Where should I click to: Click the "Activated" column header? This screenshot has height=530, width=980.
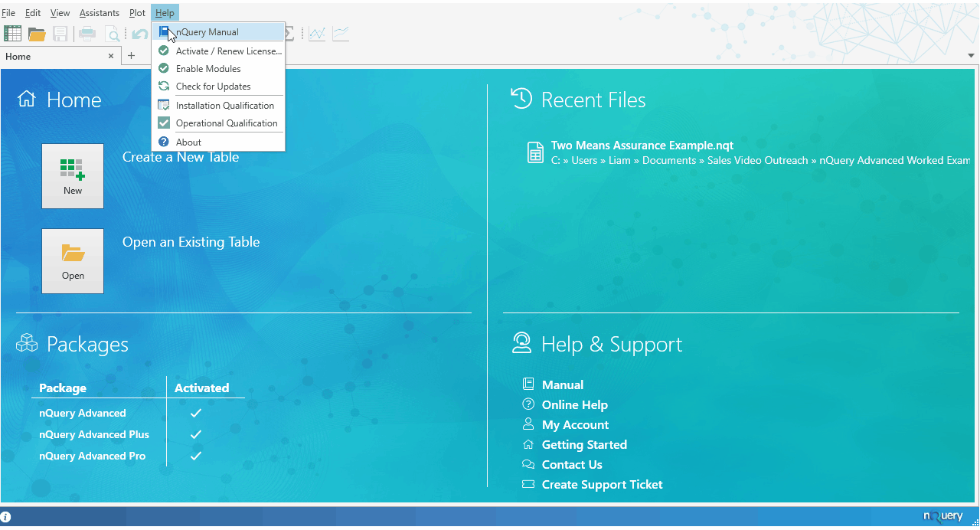pos(202,388)
